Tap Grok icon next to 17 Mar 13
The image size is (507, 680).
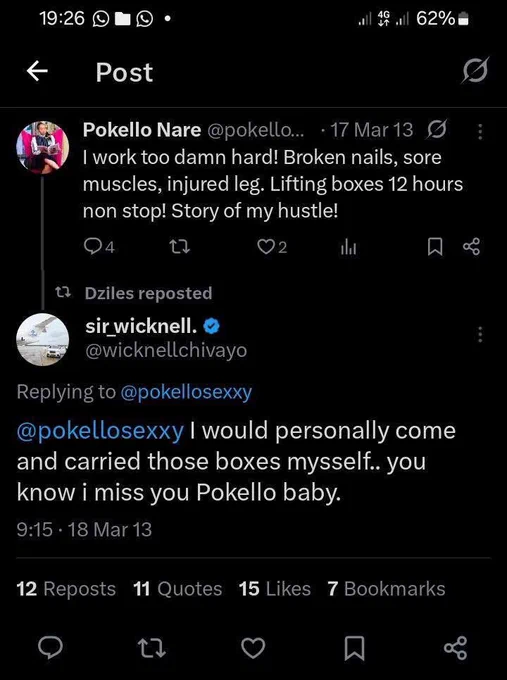click(437, 129)
